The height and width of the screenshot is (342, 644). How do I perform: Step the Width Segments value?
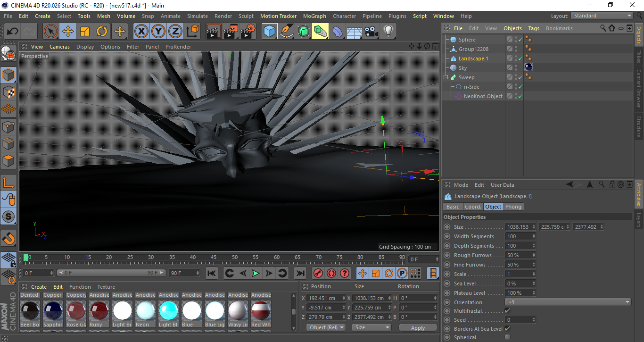click(x=534, y=236)
